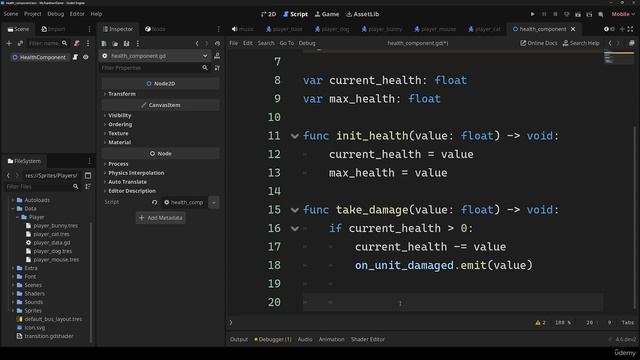640x360 pixels.
Task: Revert the Script property to default
Action: (154, 202)
